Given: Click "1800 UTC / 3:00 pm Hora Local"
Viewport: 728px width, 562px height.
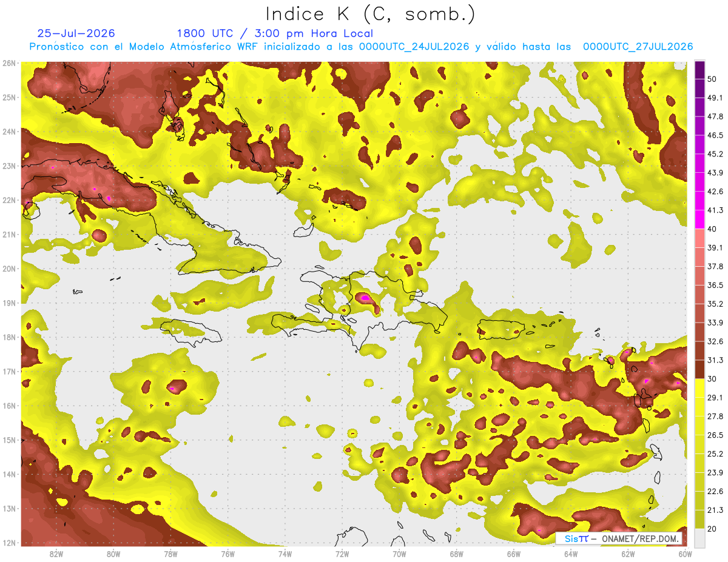Looking at the screenshot, I should (x=275, y=33).
